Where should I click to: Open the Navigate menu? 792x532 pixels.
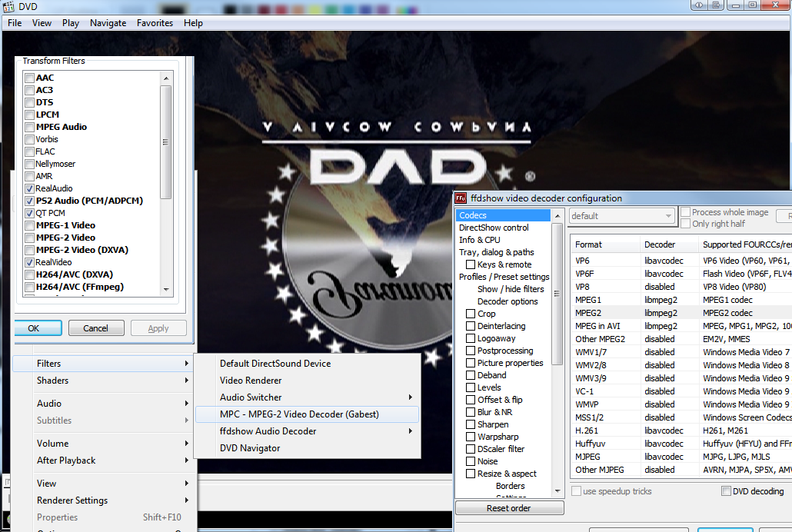point(108,23)
